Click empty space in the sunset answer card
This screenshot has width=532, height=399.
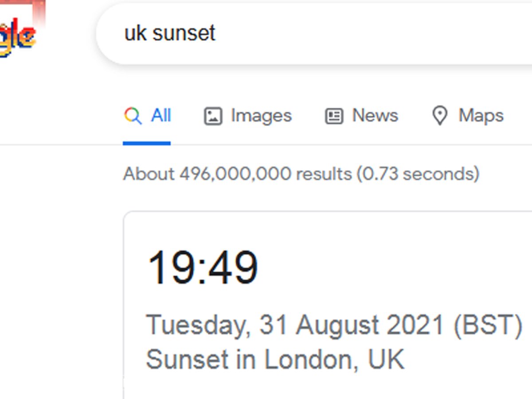pos(399,266)
